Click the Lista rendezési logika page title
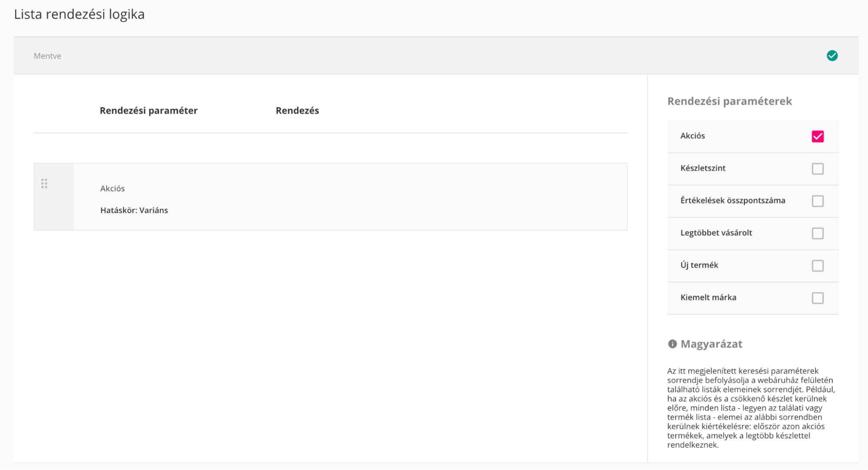Viewport: 868px width, 470px height. coord(79,14)
